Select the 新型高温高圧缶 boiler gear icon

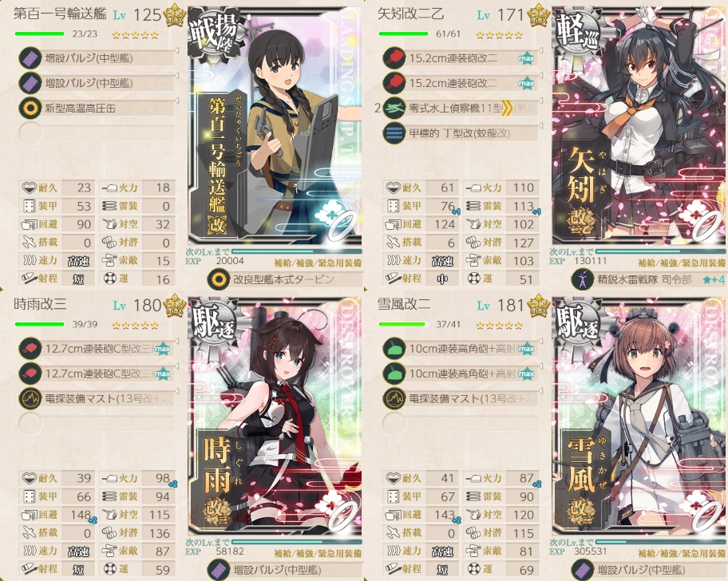click(30, 109)
